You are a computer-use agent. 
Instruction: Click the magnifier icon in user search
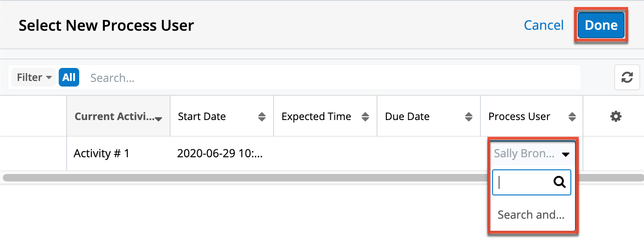click(x=559, y=182)
